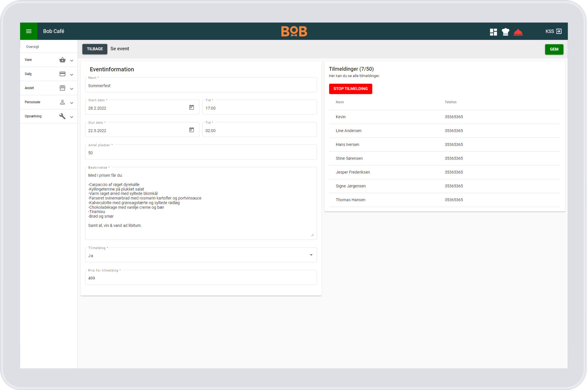The image size is (588, 390).
Task: Click the TILBAGE button
Action: point(95,49)
